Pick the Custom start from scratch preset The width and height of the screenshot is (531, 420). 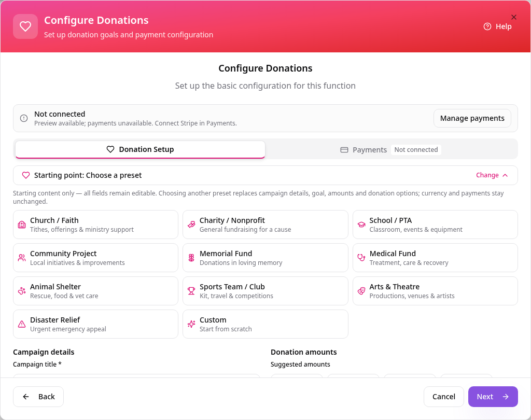coord(265,324)
